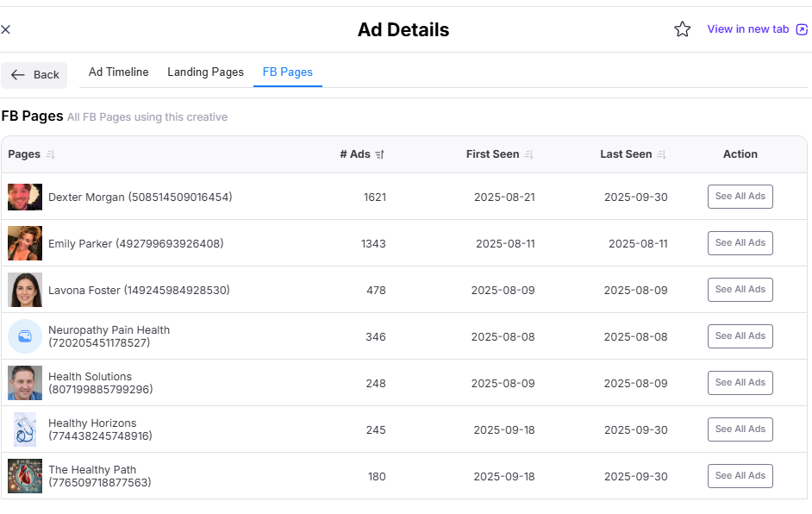The image size is (812, 514).
Task: Sort by Pages column icon
Action: (50, 154)
